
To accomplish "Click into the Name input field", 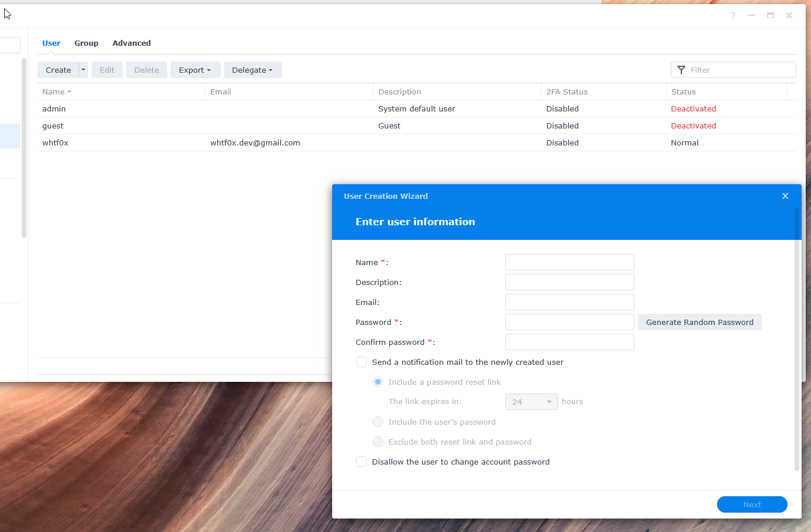I will 569,262.
